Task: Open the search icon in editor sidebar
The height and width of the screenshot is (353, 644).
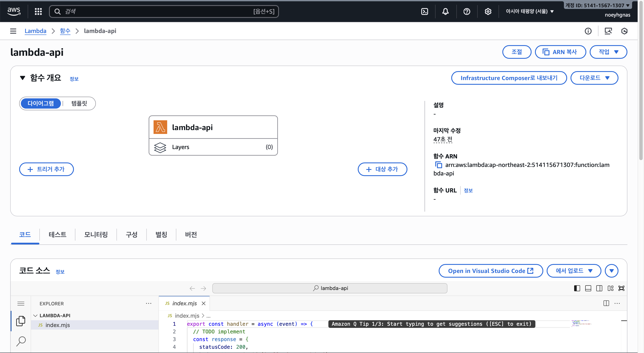Action: [21, 341]
